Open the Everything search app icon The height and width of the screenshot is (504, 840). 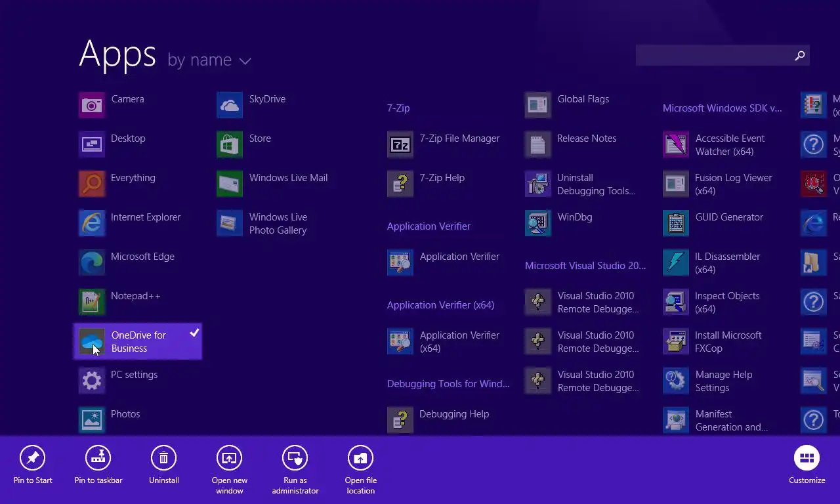click(x=92, y=184)
